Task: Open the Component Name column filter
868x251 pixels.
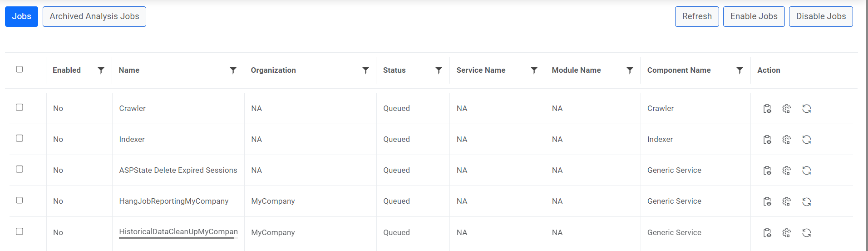Action: (x=740, y=70)
